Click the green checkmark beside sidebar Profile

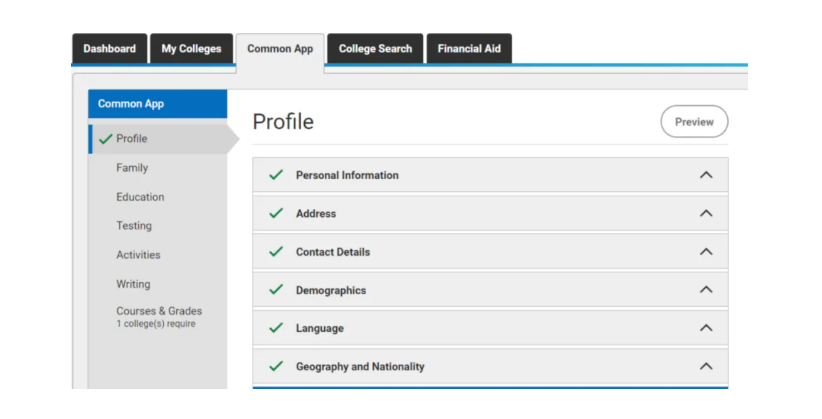105,139
